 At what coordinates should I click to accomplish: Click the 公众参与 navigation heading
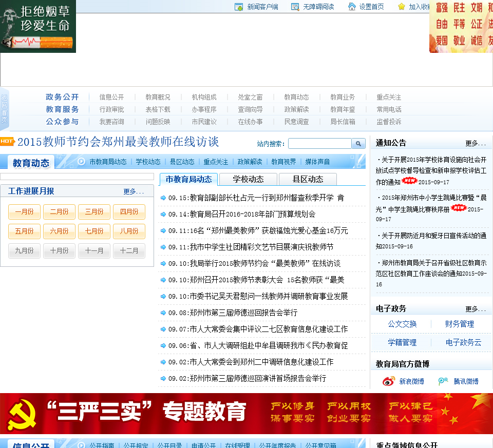(62, 122)
